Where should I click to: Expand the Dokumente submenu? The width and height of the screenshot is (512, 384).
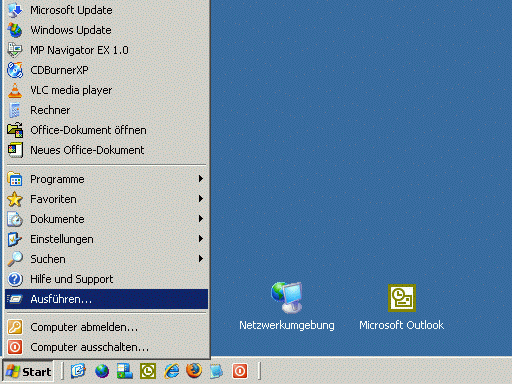click(106, 219)
